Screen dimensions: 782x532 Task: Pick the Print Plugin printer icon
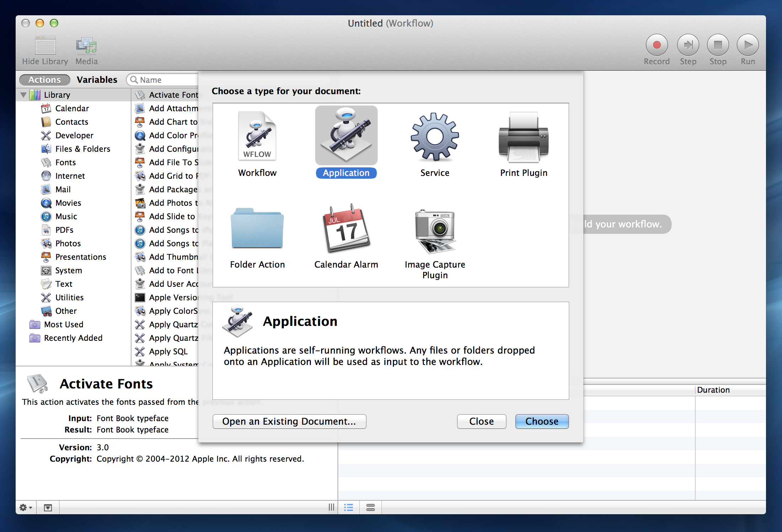[523, 137]
